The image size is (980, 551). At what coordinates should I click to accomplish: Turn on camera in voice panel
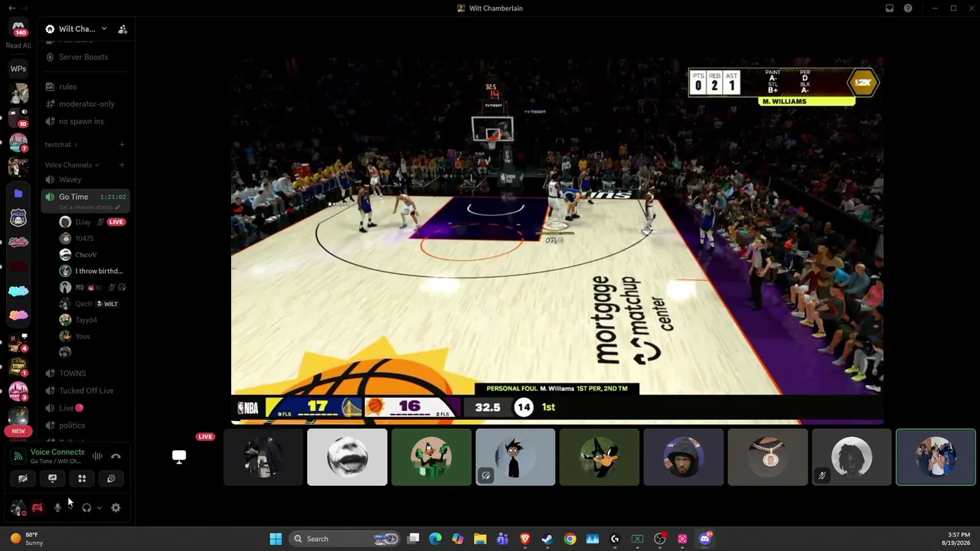[23, 478]
